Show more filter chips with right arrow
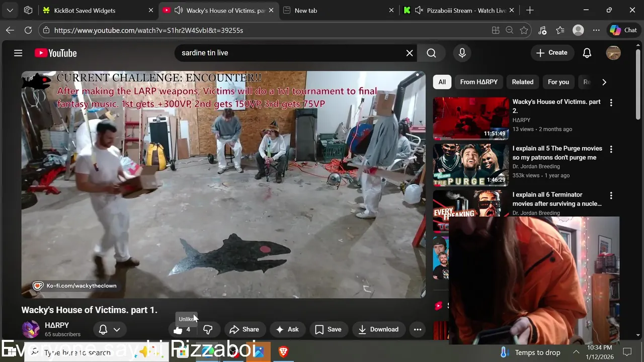644x362 pixels. point(604,82)
